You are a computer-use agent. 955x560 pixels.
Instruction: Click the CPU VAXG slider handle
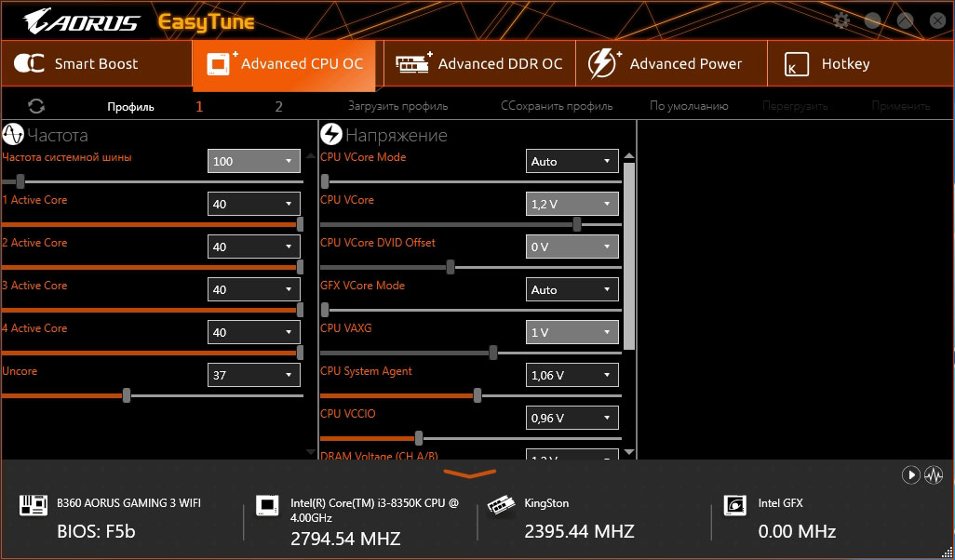[x=493, y=353]
